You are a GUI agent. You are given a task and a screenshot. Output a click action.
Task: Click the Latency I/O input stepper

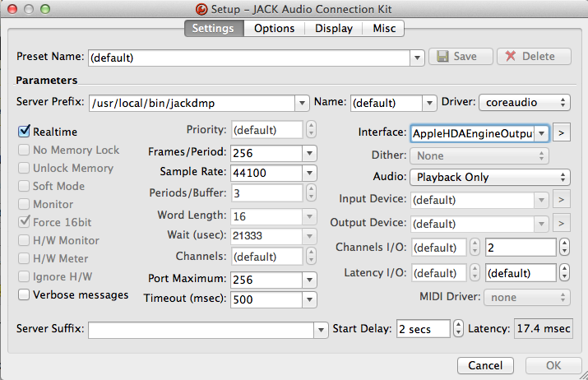point(475,273)
